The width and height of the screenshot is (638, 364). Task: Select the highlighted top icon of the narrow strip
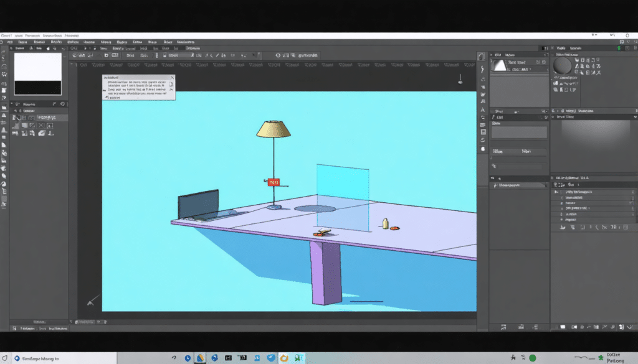482,57
